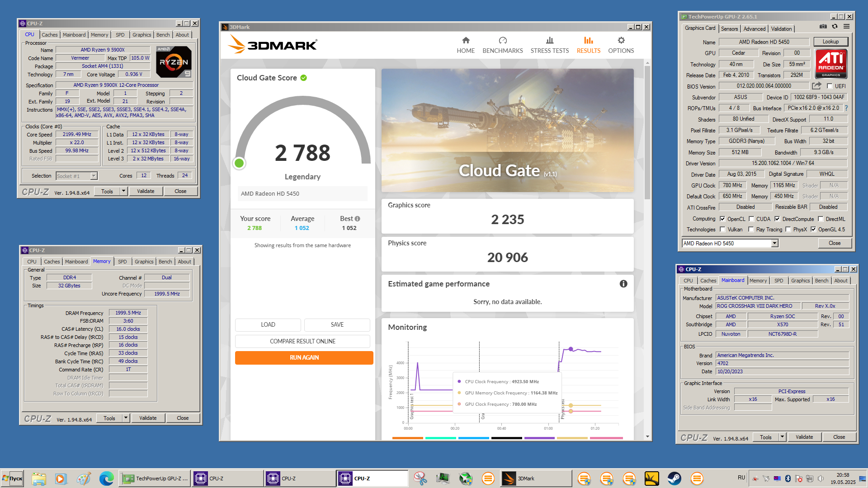
Task: Switch to the Sensors tab in GPU-Z
Action: [729, 28]
